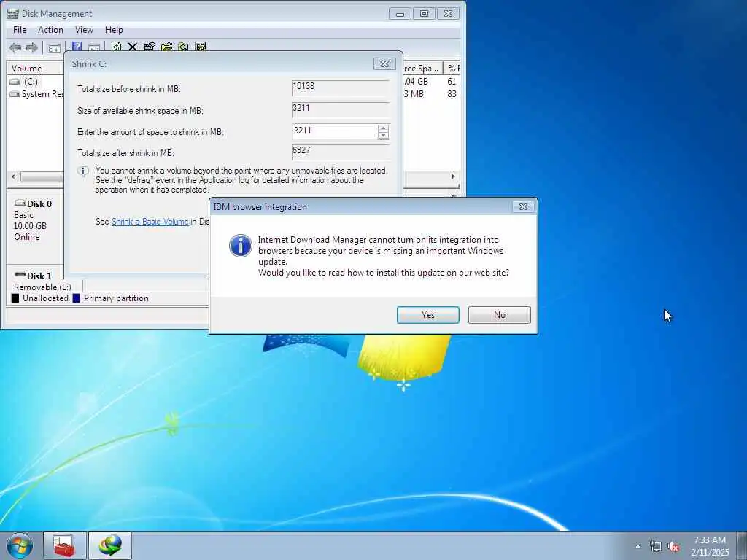Click the blue Primary partition legend swatch
The height and width of the screenshot is (560, 747).
[x=76, y=298]
